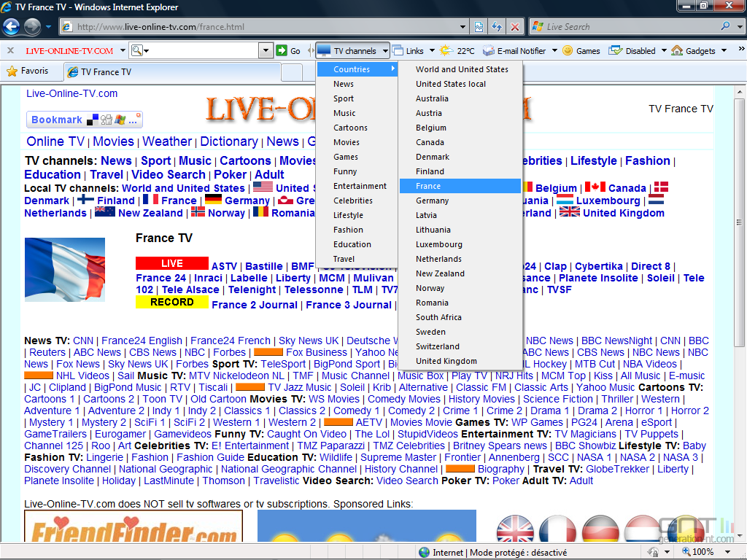The width and height of the screenshot is (747, 560).
Task: Click the status bar Internet zone globe
Action: pos(424,553)
